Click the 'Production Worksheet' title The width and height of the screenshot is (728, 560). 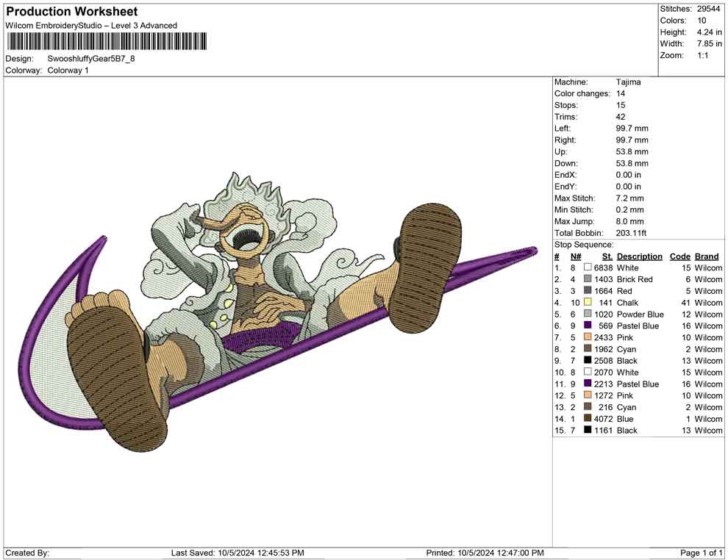coord(72,12)
